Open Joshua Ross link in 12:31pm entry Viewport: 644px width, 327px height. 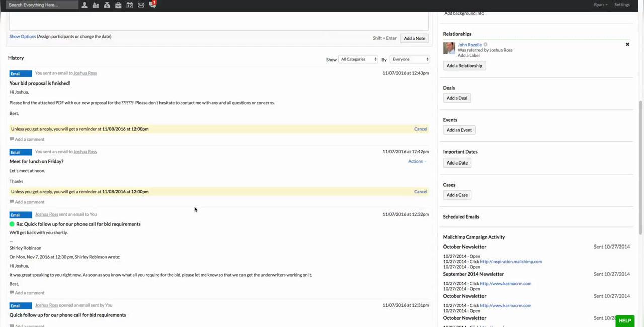click(46, 305)
